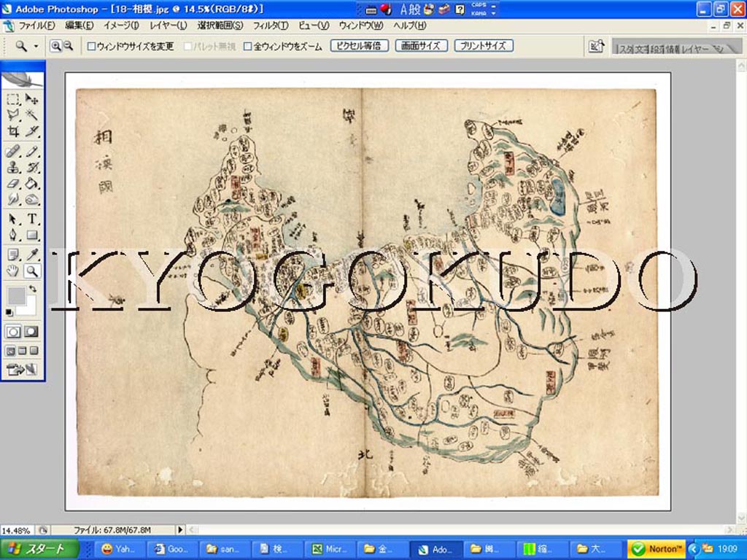
Task: Select the Zoom tool in toolbox
Action: coord(32,271)
